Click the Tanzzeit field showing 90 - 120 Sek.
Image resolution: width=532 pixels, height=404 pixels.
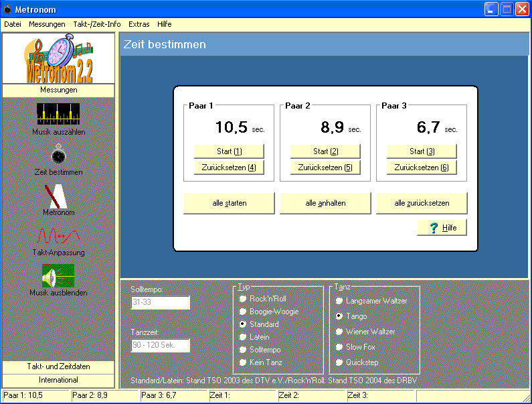[x=161, y=345]
